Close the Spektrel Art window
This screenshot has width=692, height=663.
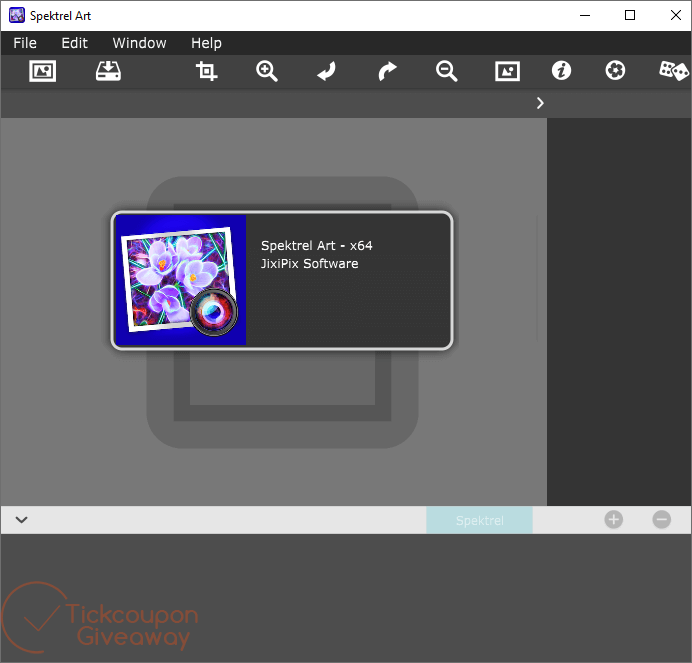click(675, 15)
